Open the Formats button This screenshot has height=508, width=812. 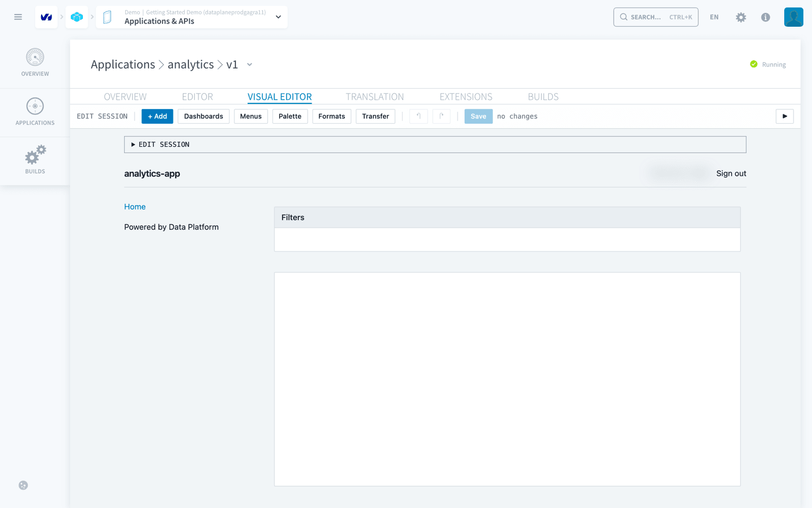point(332,116)
